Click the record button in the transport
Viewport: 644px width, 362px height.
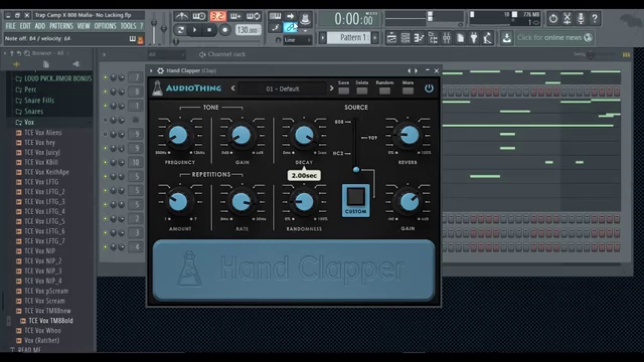tap(225, 30)
